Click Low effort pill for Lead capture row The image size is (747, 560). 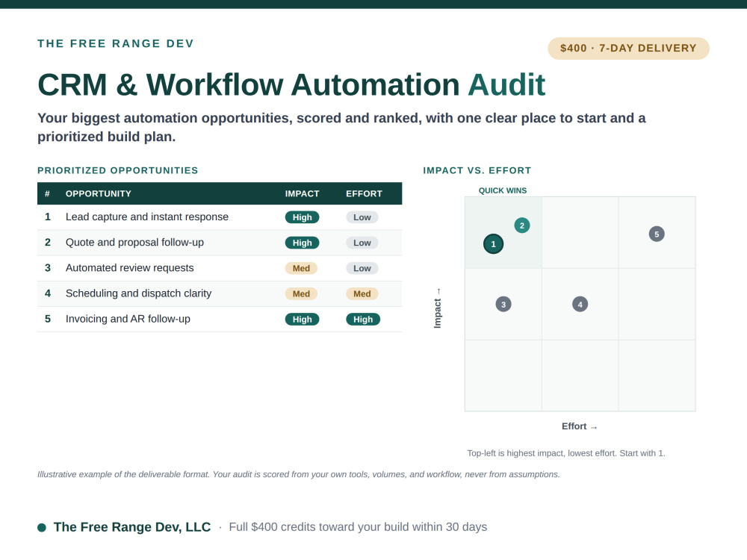362,217
